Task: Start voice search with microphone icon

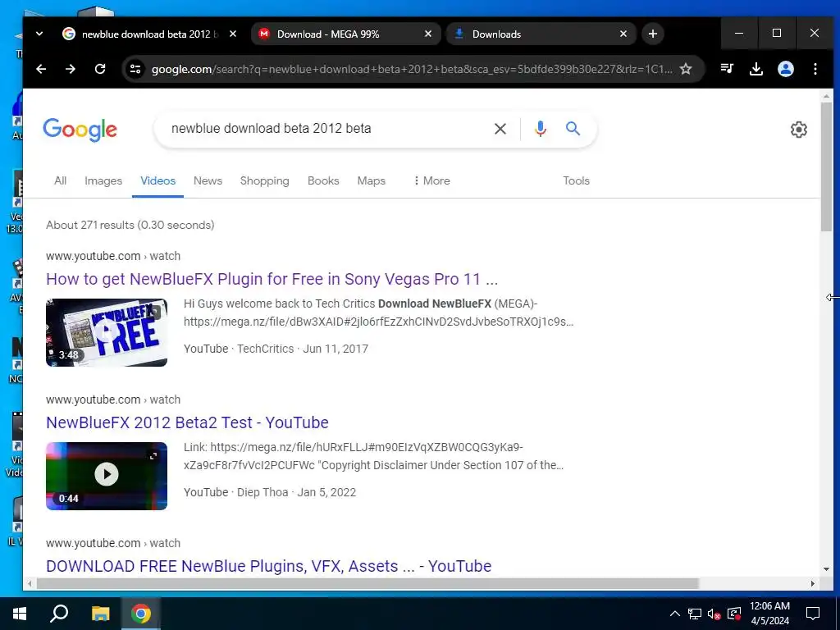Action: [540, 129]
